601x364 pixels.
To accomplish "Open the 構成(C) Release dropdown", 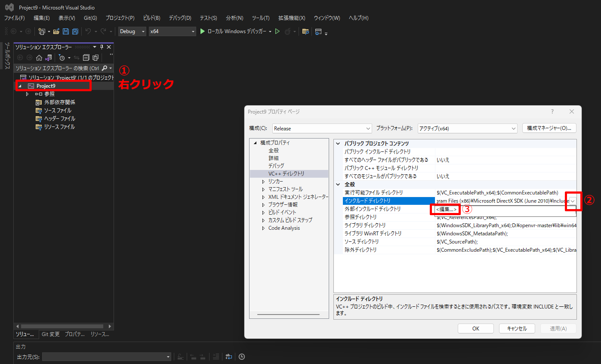I will tap(322, 128).
